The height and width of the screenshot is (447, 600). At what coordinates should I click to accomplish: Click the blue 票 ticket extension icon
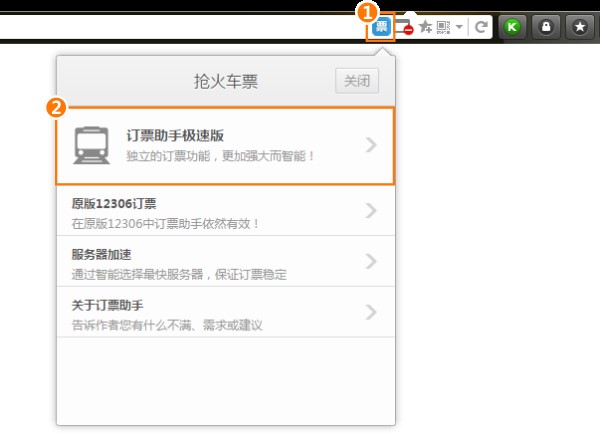tap(381, 27)
